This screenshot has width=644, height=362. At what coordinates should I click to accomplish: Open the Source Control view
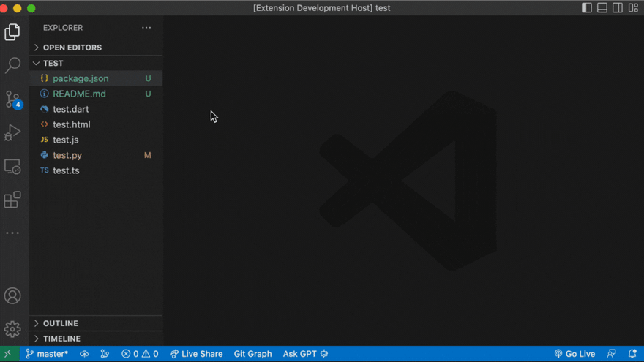pyautogui.click(x=12, y=99)
